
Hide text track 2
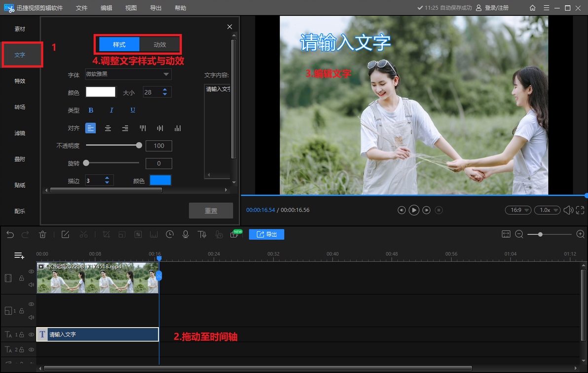click(x=31, y=350)
